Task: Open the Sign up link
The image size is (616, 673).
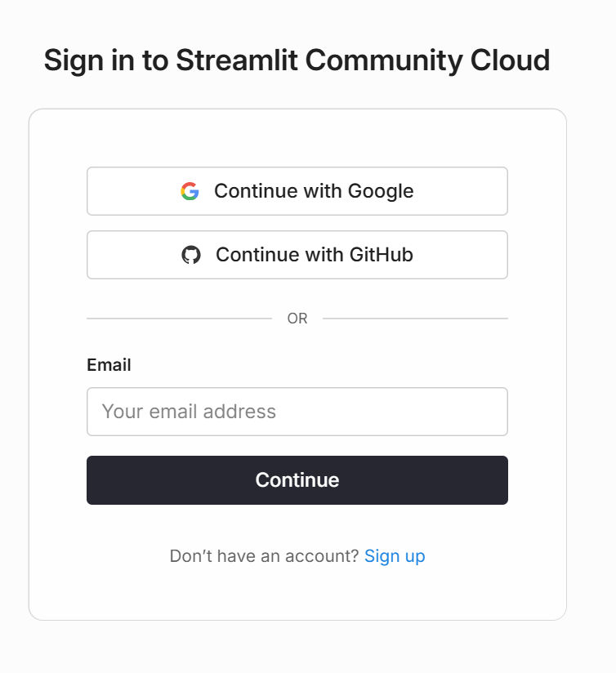Action: (x=395, y=556)
